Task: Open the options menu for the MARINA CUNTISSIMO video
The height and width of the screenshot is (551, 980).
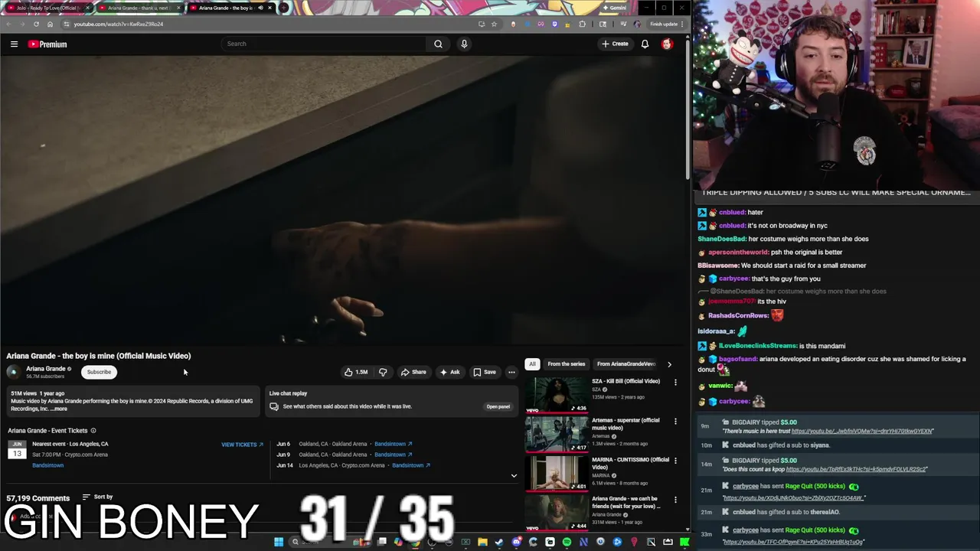Action: pyautogui.click(x=675, y=461)
